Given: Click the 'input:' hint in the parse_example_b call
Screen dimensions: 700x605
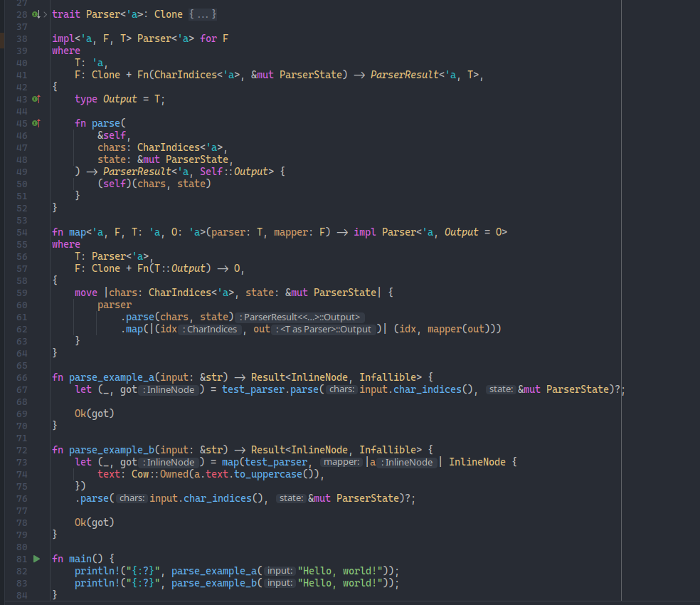Looking at the screenshot, I should [x=280, y=583].
